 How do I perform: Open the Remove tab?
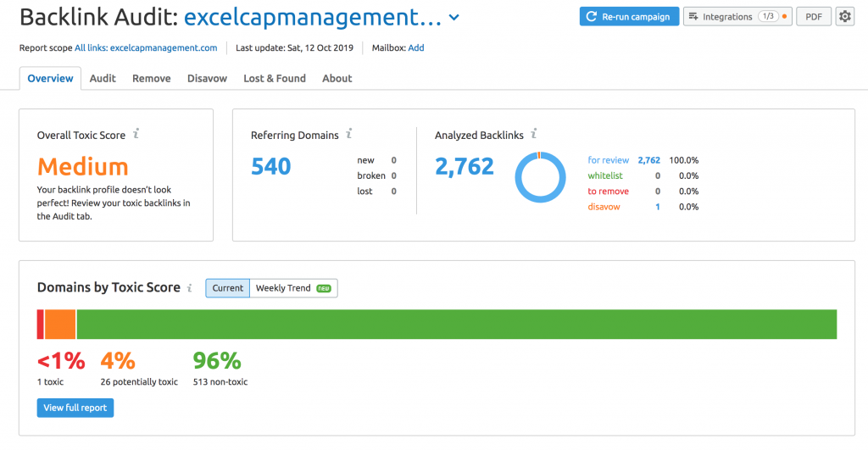coord(151,78)
